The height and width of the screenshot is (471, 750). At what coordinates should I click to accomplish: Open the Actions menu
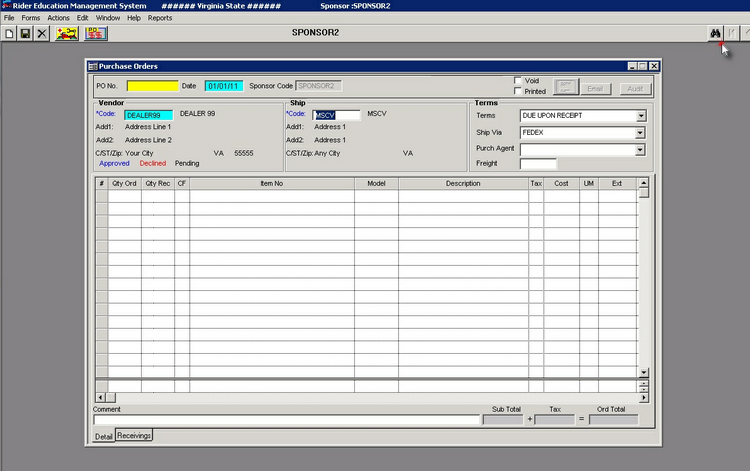(58, 18)
